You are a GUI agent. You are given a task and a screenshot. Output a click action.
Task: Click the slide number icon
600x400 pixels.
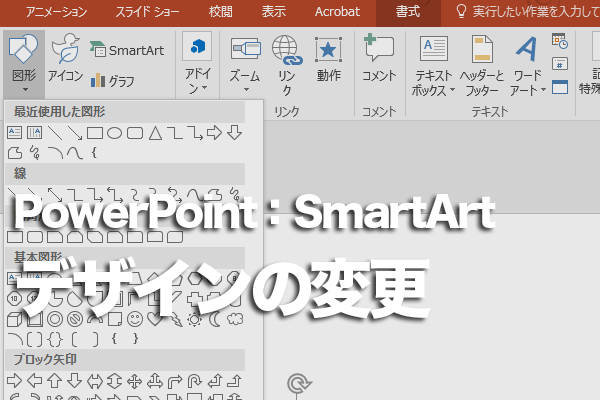pos(560,64)
